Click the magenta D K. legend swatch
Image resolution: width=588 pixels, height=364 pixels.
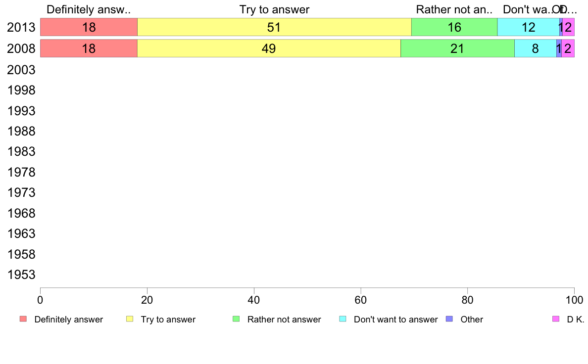(556, 319)
